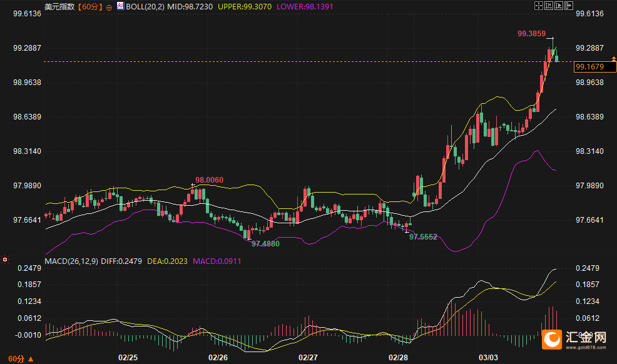Click the 97.4880 low price marker
This screenshot has width=617, height=364.
(x=265, y=244)
